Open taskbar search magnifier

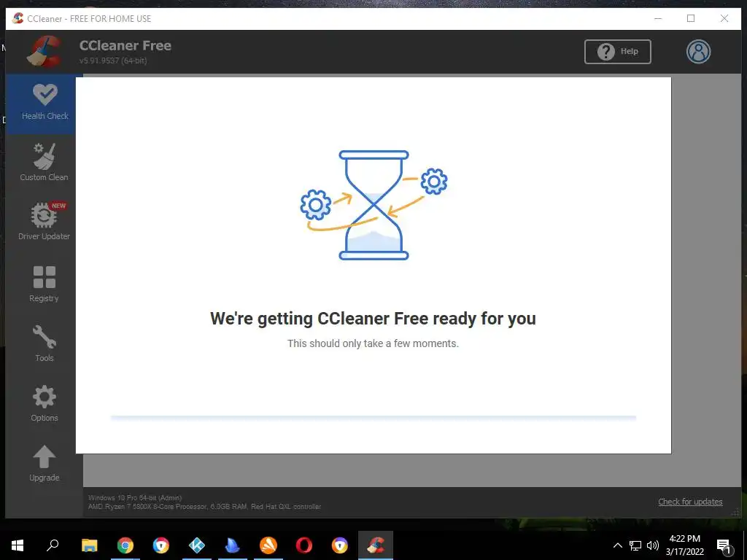[53, 545]
